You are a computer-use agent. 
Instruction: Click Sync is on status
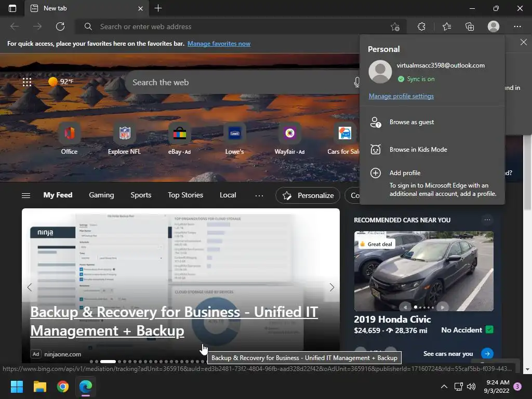point(416,79)
